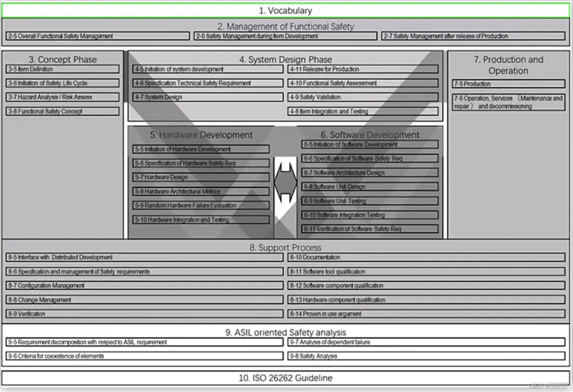This screenshot has height=392, width=573.
Task: Select 3-5 Item Definition box
Action: tap(62, 69)
